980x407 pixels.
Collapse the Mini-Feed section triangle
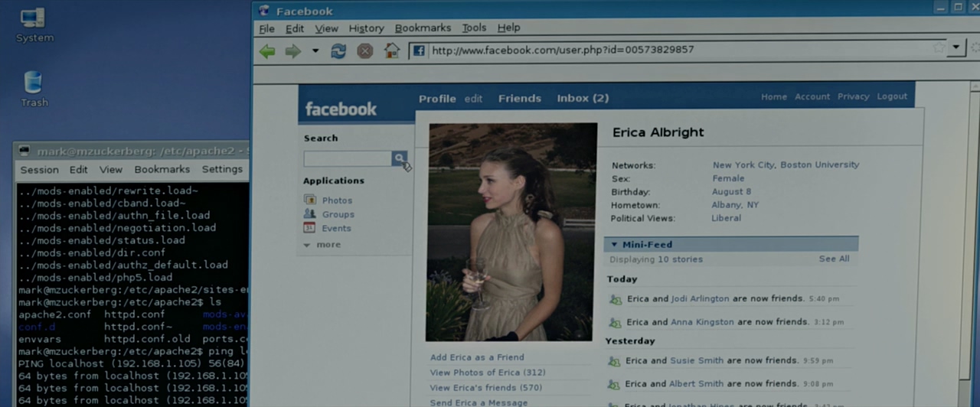click(614, 245)
